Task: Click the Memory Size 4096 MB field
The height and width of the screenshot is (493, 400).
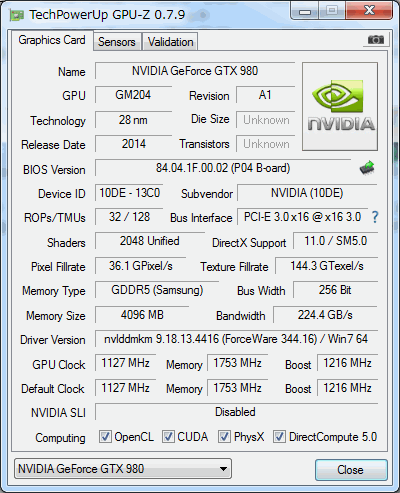Action: 142,315
